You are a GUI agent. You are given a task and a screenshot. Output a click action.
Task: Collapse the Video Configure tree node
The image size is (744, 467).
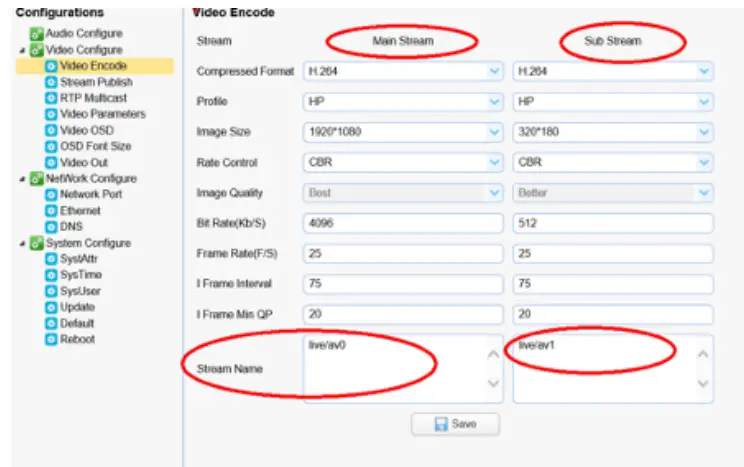pos(22,50)
